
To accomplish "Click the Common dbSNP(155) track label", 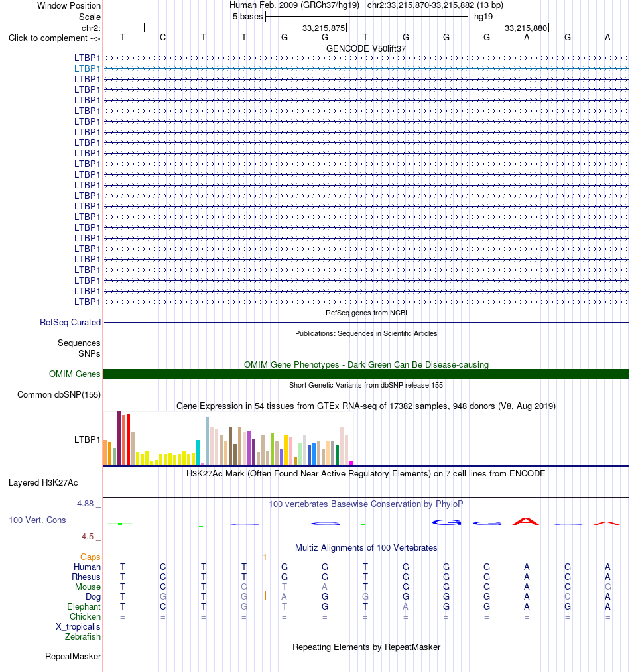I will click(x=59, y=395).
